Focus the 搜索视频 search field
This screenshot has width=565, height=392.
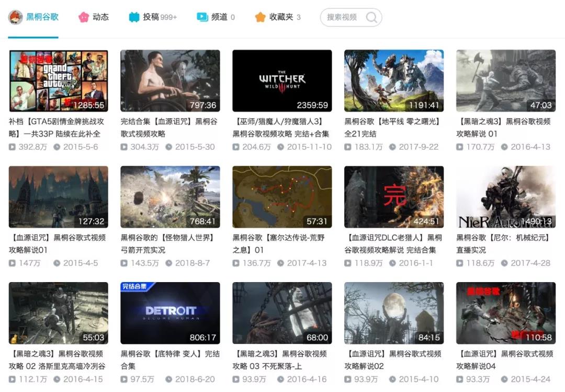[x=351, y=17]
